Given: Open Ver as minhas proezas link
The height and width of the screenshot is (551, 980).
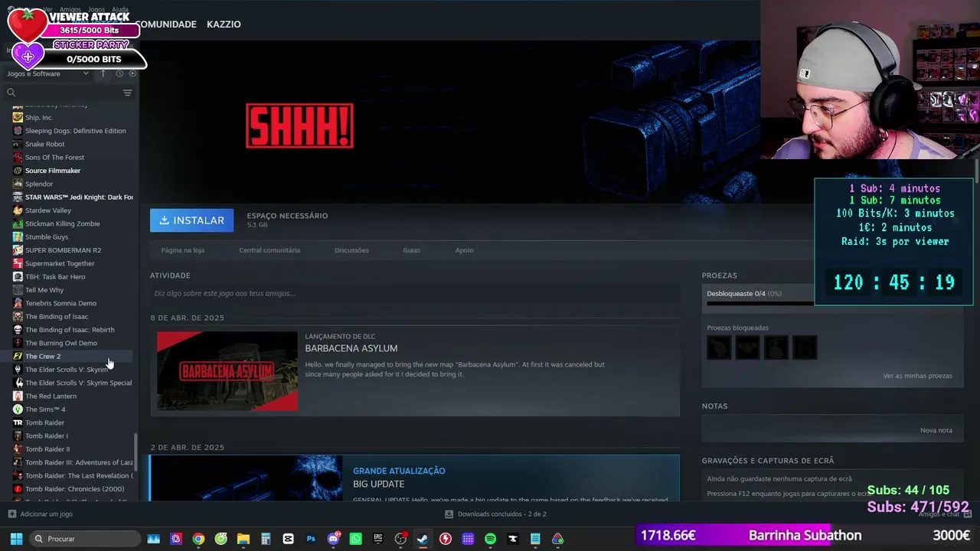Looking at the screenshot, I should (x=917, y=376).
